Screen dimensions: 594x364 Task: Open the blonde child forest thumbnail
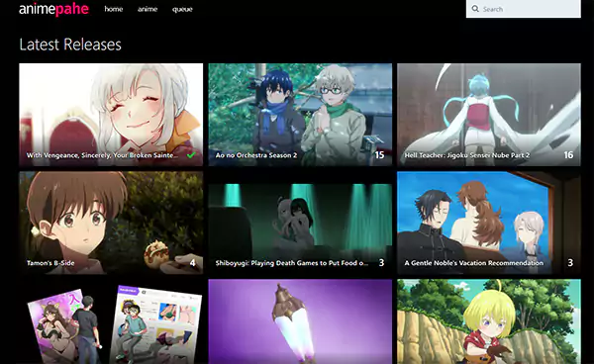point(489,321)
